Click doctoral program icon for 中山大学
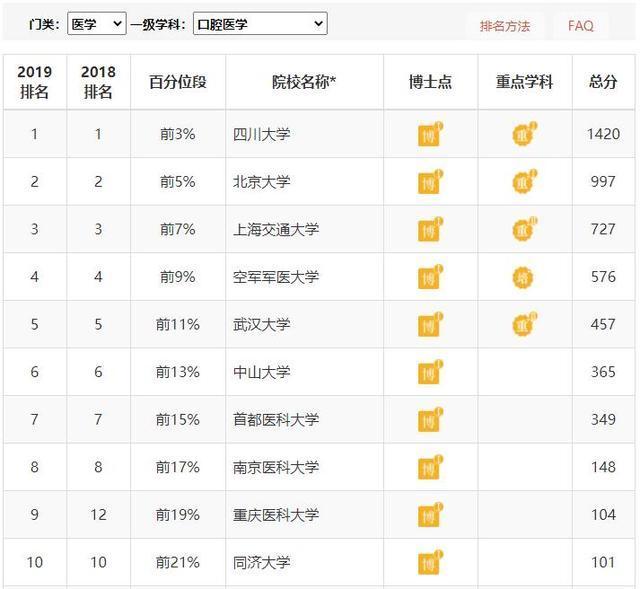Screen dimensions: 640x589 tap(429, 372)
